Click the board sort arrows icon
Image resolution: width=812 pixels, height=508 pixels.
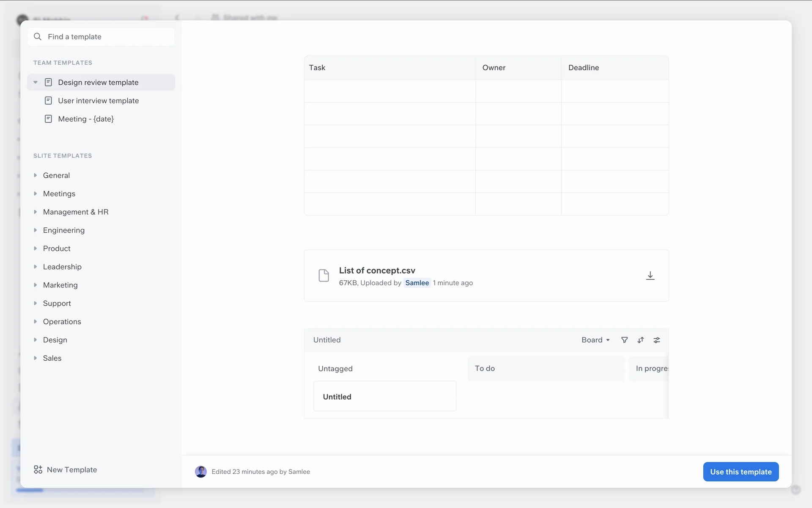[x=641, y=340]
